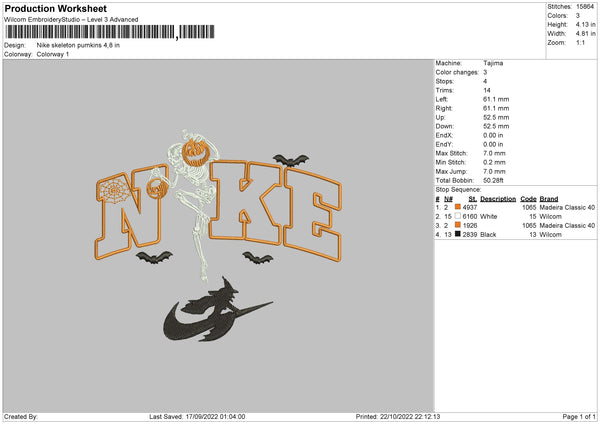Click 'Wilcom' brand in the Black row
The height and width of the screenshot is (424, 600).
pyautogui.click(x=550, y=235)
